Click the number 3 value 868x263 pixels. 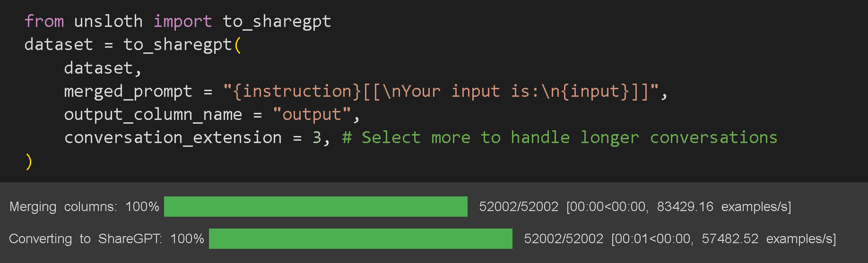pyautogui.click(x=317, y=137)
